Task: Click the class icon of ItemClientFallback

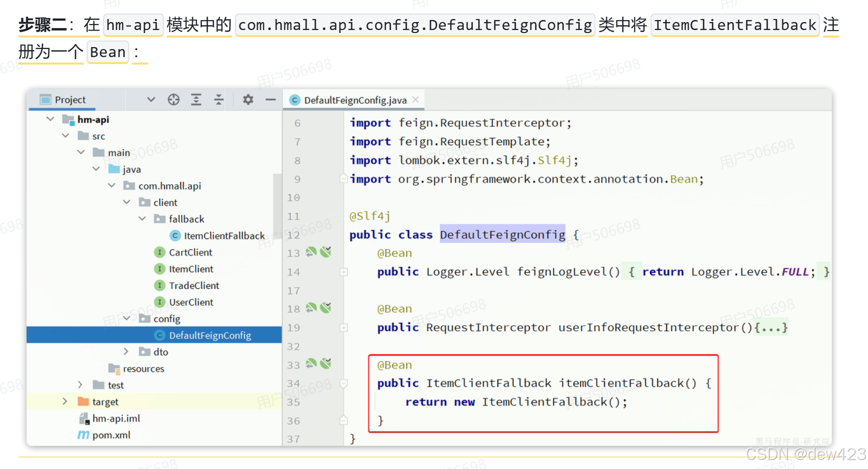Action: [175, 235]
